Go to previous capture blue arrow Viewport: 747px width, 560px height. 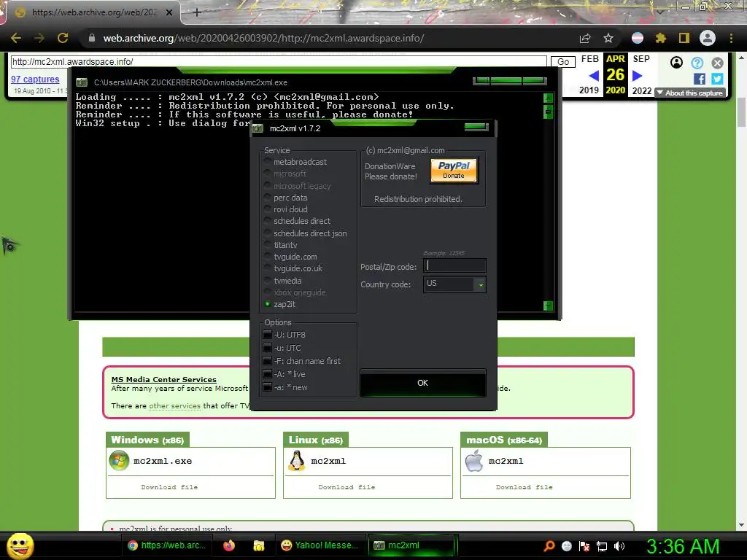click(x=594, y=76)
